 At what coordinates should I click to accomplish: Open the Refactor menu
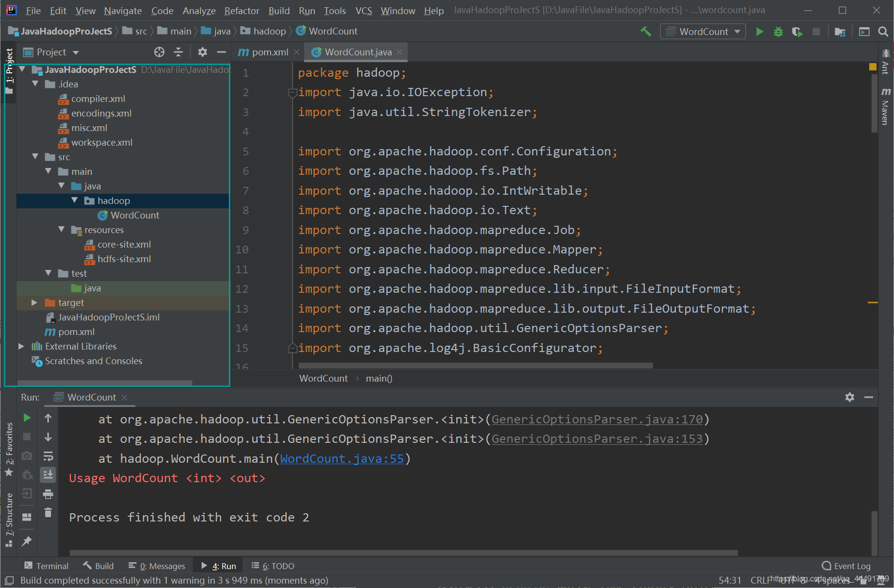pyautogui.click(x=241, y=11)
